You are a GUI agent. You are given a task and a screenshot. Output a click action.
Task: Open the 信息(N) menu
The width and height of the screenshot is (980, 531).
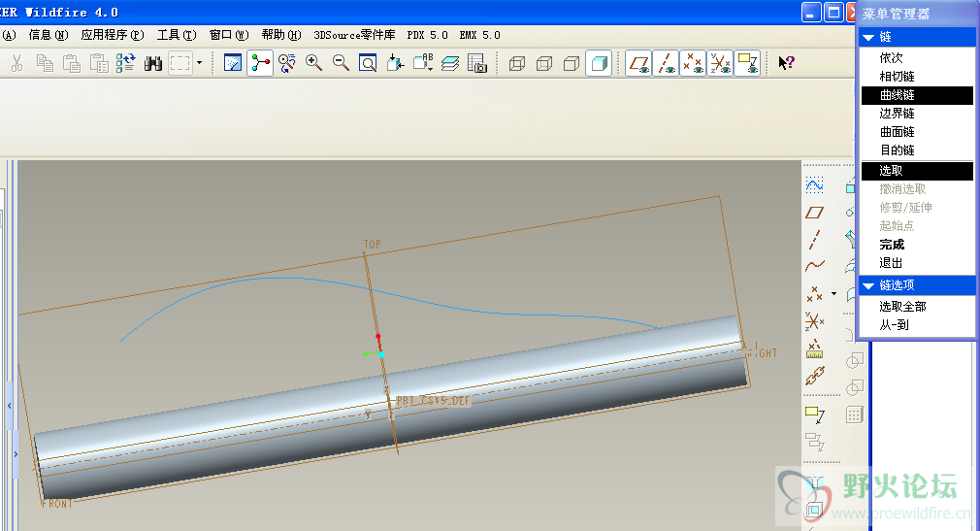(x=49, y=35)
